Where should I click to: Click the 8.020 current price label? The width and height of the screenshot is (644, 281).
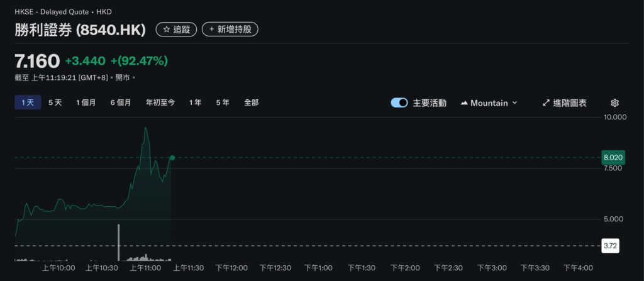[x=612, y=157]
